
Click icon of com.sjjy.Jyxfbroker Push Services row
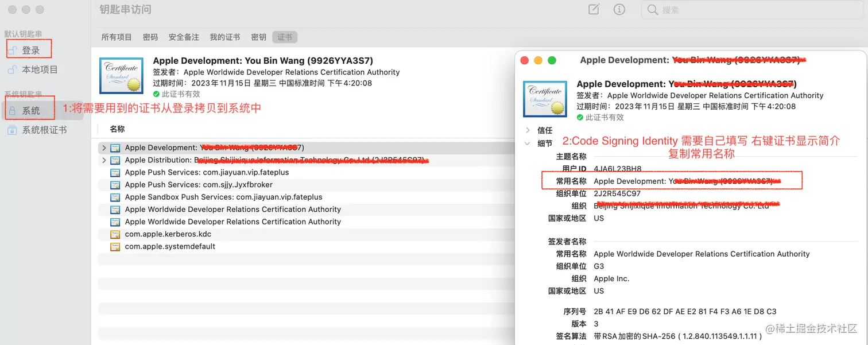pos(115,185)
